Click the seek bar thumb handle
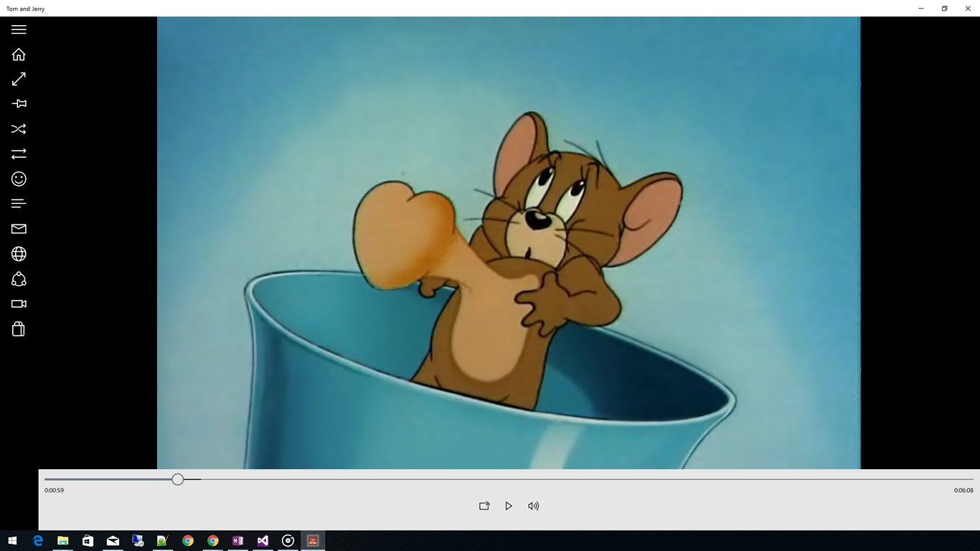The width and height of the screenshot is (980, 551). (x=178, y=479)
